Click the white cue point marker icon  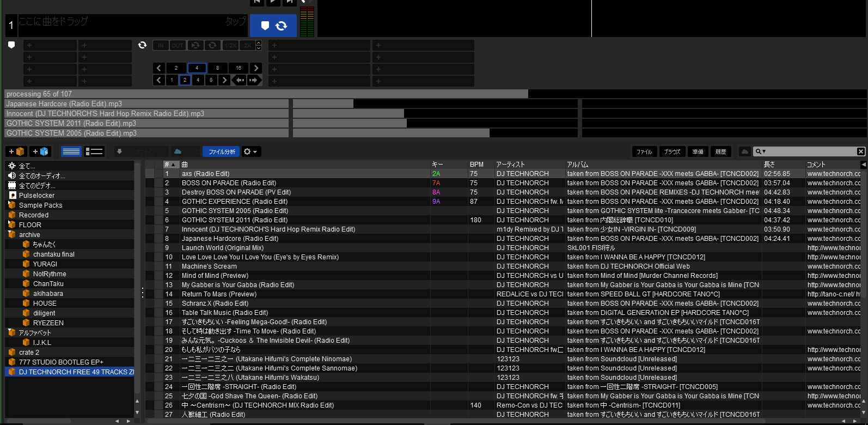[11, 45]
